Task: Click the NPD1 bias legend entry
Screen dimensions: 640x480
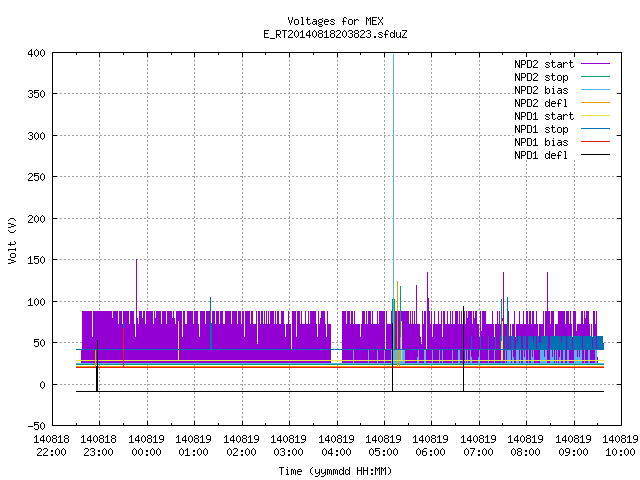Action: click(562, 142)
